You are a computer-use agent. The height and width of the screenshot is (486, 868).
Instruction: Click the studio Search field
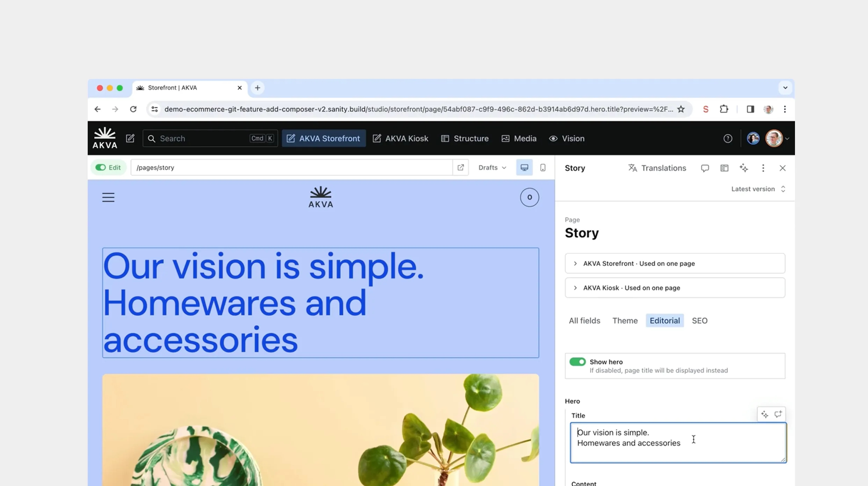pyautogui.click(x=210, y=138)
